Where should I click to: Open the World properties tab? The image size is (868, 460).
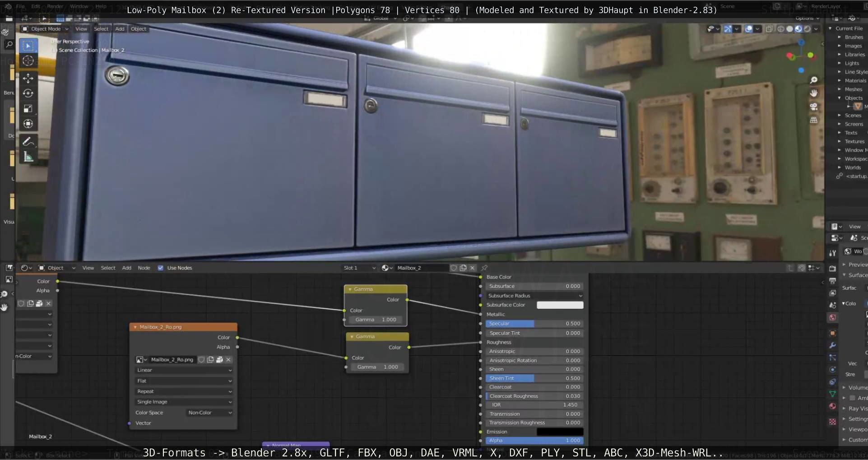click(832, 317)
